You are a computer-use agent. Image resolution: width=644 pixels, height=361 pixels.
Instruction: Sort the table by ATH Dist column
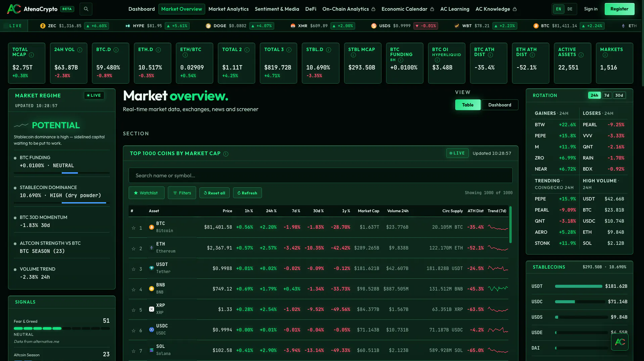[x=475, y=211]
